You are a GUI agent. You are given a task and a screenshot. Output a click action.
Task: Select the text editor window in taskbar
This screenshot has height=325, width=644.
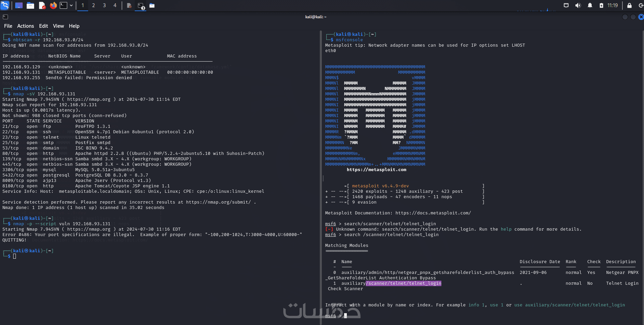click(129, 5)
